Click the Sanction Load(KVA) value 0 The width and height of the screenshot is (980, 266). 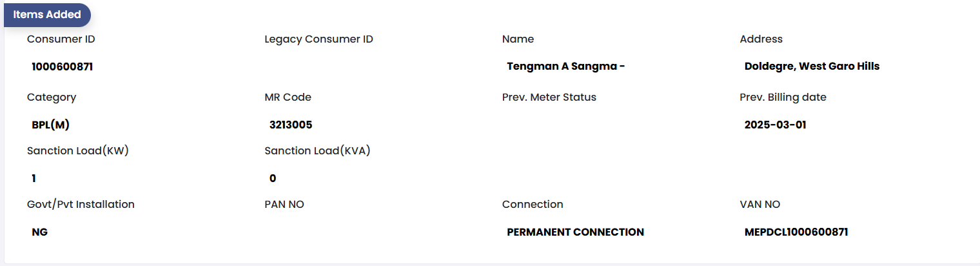[x=273, y=179]
